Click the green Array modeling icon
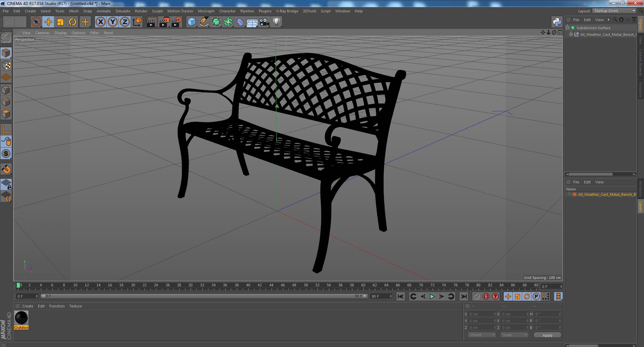 pyautogui.click(x=228, y=22)
